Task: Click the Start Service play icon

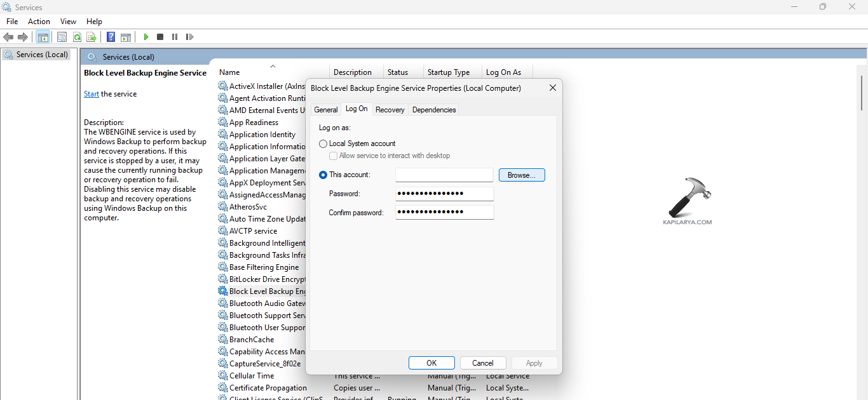Action: (x=146, y=37)
